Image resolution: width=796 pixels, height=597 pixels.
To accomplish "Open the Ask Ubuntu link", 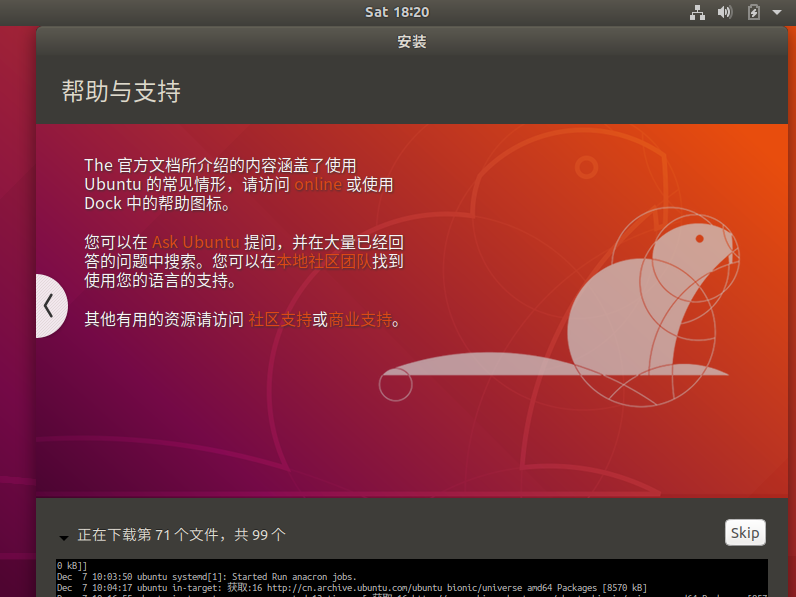I will 195,242.
